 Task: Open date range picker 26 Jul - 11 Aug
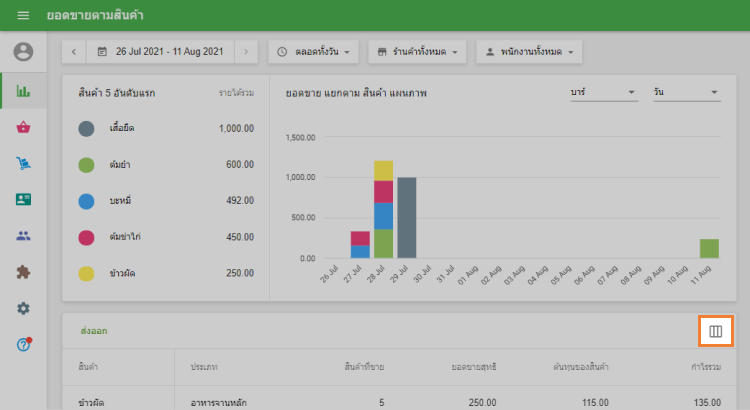(159, 51)
